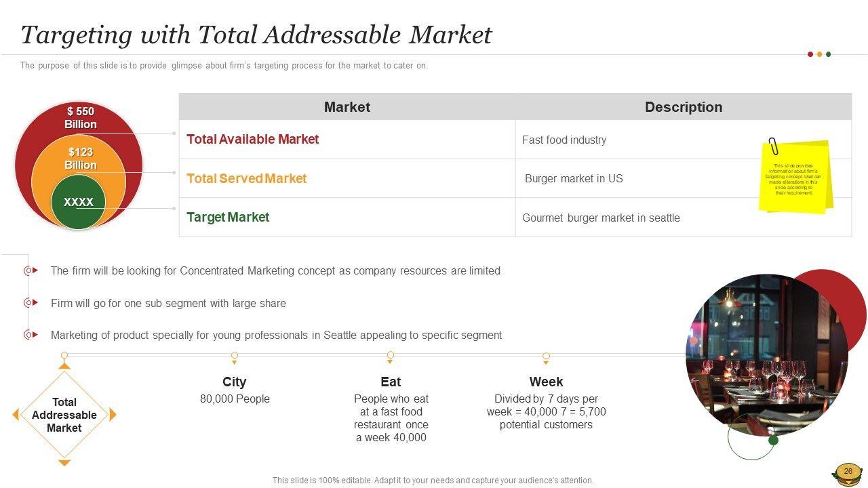Select the red $550 Billion circle label
This screenshot has height=488, width=868.
(x=80, y=118)
